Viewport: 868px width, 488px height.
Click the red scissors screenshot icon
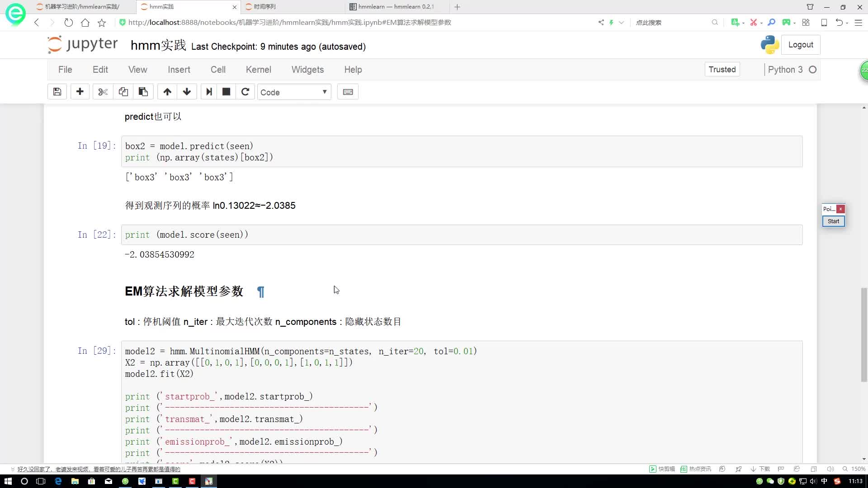point(753,23)
